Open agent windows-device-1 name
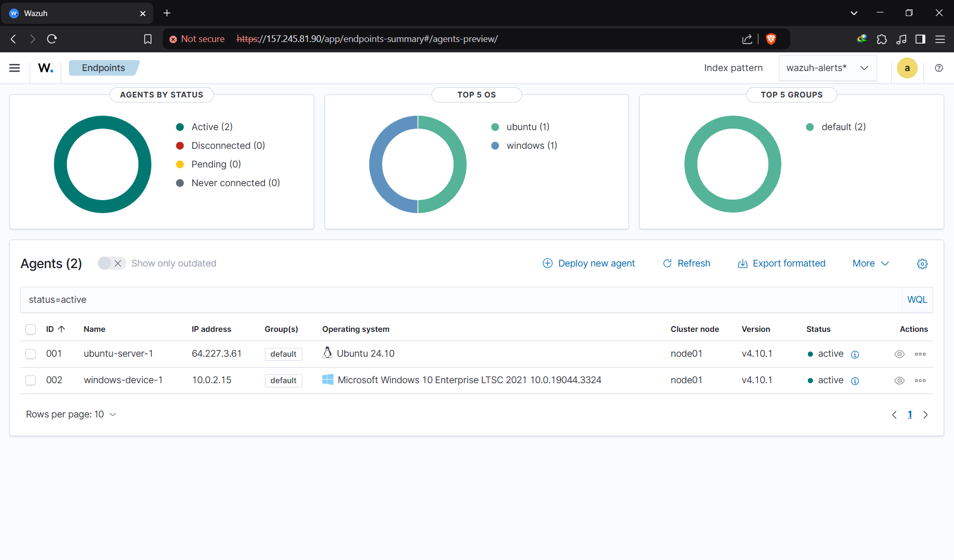 [x=123, y=380]
